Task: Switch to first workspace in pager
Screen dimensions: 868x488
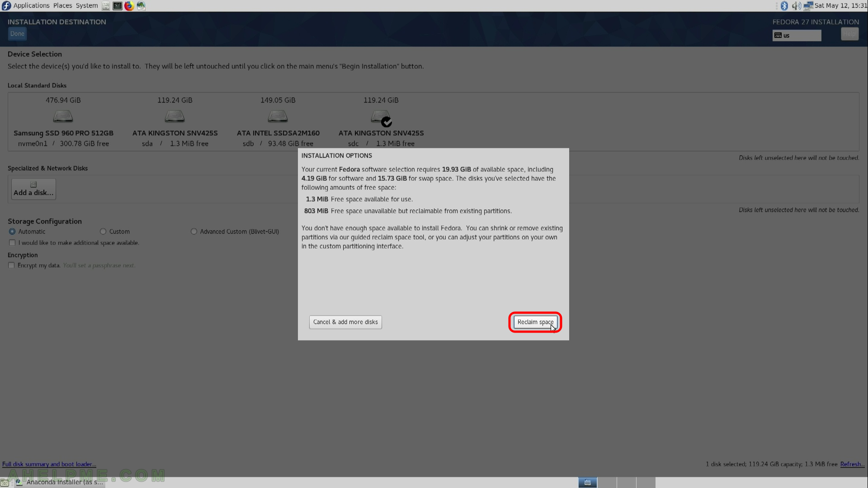Action: click(588, 483)
